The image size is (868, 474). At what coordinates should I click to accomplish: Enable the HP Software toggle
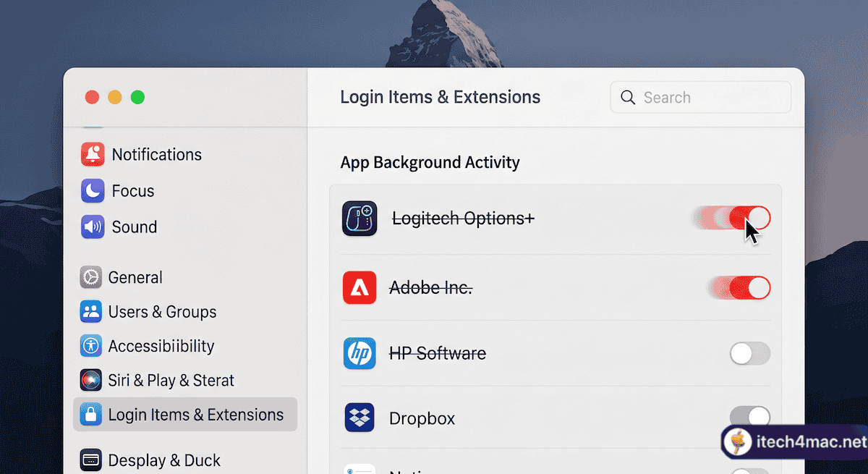click(x=750, y=354)
